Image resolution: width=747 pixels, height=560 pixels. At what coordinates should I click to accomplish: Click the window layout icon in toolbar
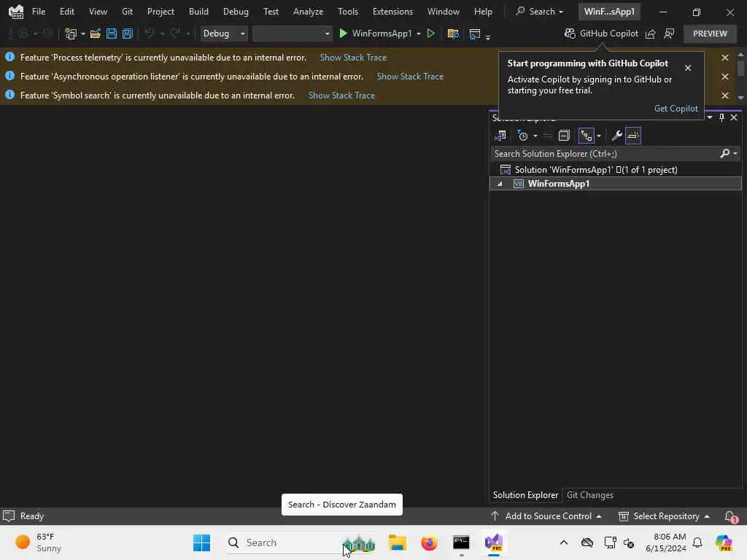tap(474, 34)
